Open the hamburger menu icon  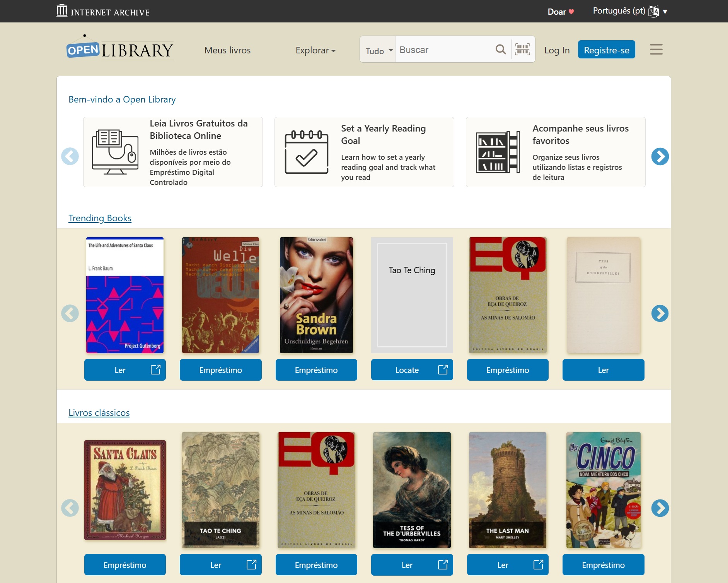click(656, 50)
